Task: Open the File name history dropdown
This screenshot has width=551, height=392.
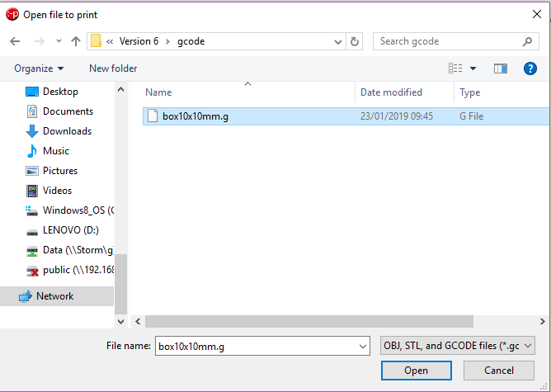Action: coord(360,347)
